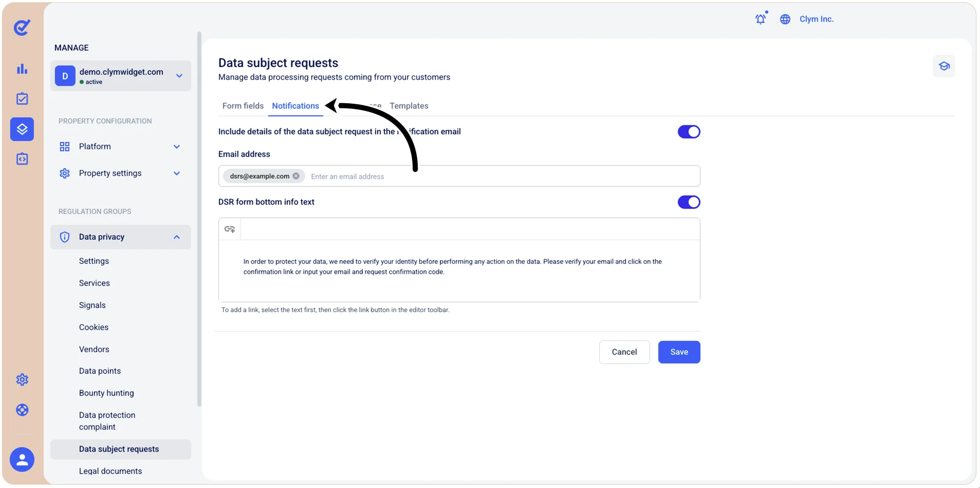Click the Platform grid icon
Image resolution: width=980 pixels, height=488 pixels.
click(x=64, y=147)
